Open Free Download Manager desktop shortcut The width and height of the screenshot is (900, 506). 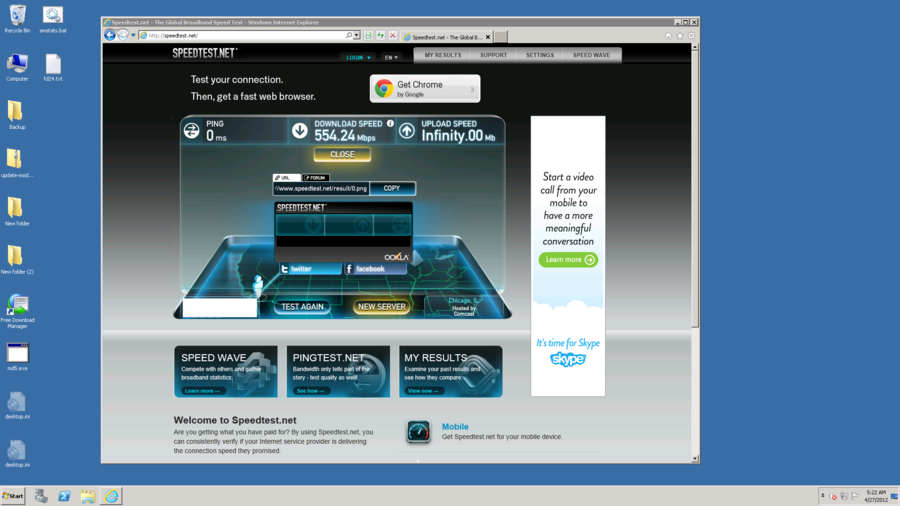pos(17,305)
